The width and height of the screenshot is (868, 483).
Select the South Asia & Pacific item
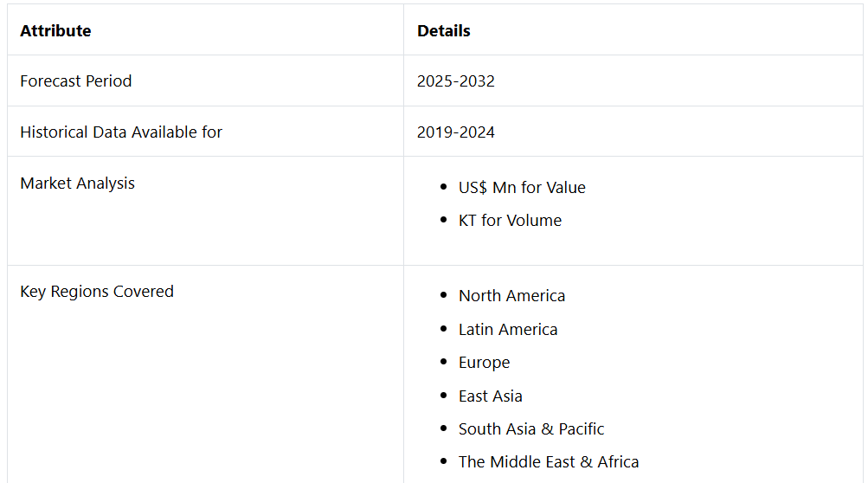531,429
